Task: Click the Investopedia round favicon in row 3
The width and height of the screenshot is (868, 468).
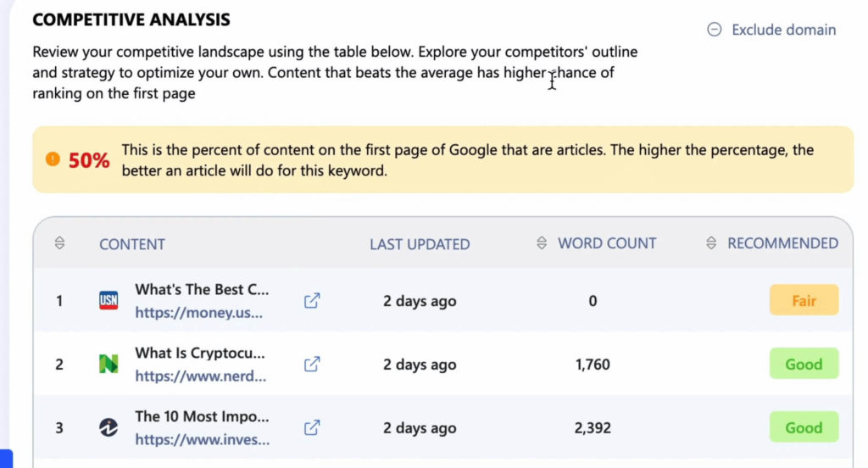Action: (x=108, y=427)
